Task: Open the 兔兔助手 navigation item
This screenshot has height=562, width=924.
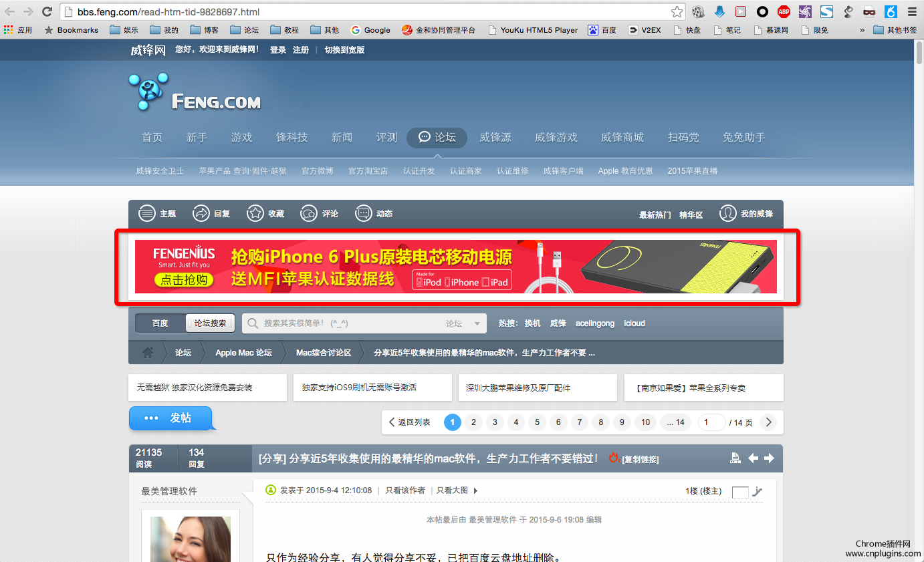Action: [x=743, y=137]
